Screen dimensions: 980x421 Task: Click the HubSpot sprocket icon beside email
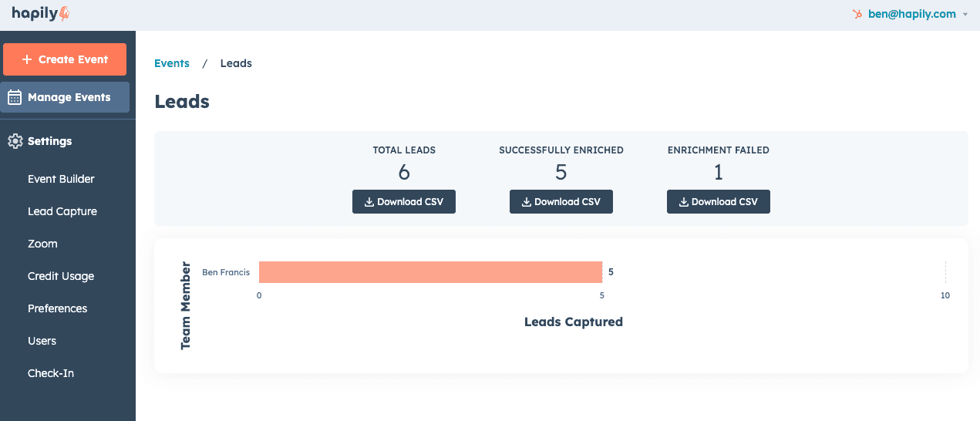tap(857, 14)
